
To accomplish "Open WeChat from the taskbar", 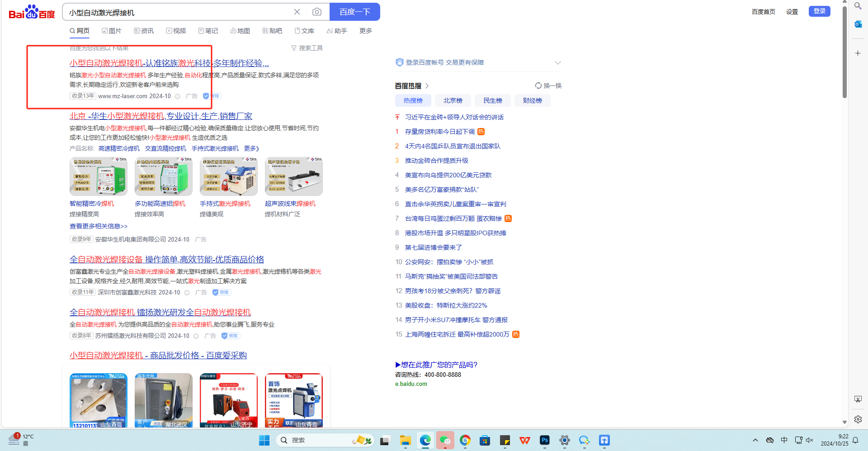I will point(445,440).
